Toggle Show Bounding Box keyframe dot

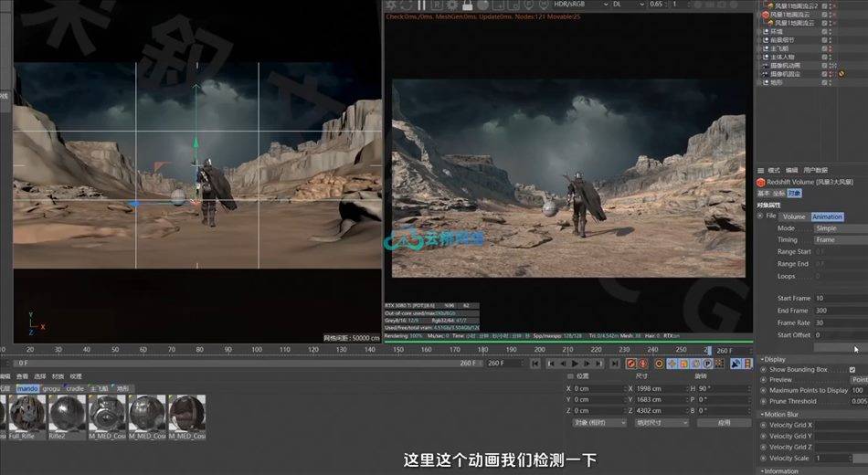pyautogui.click(x=763, y=369)
